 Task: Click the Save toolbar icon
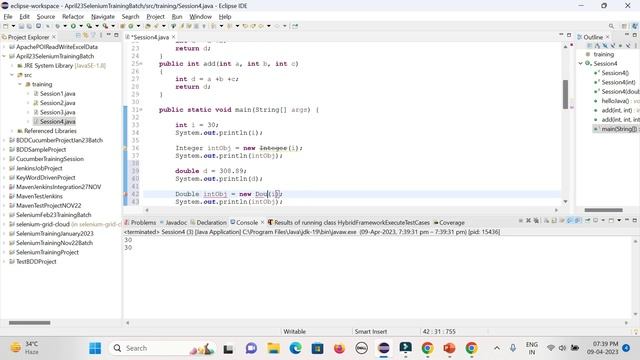[x=21, y=26]
